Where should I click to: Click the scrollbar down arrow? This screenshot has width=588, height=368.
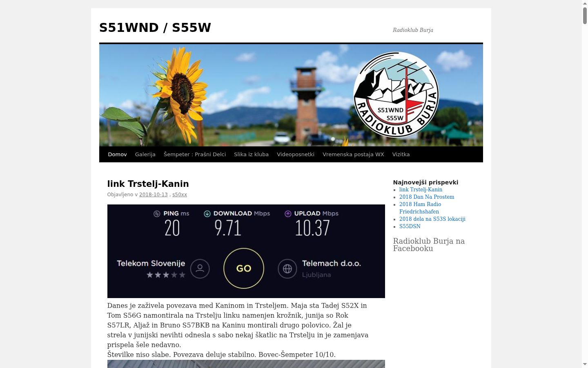[x=585, y=364]
